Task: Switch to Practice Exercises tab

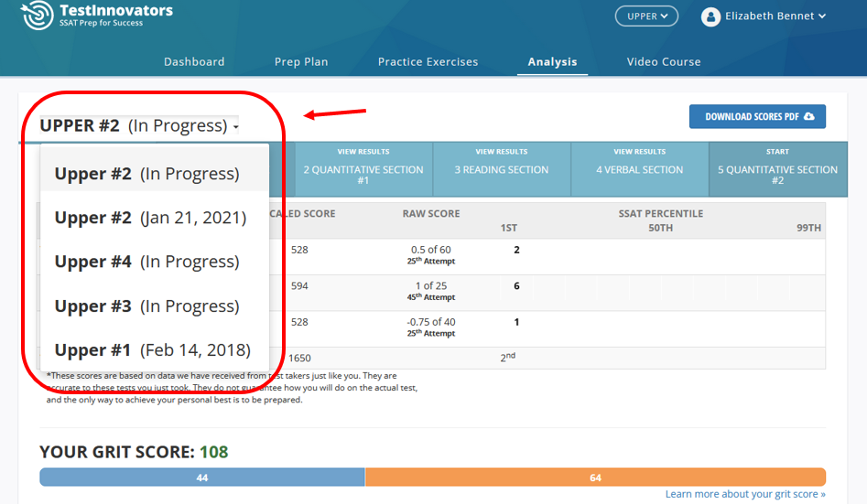Action: (x=428, y=62)
